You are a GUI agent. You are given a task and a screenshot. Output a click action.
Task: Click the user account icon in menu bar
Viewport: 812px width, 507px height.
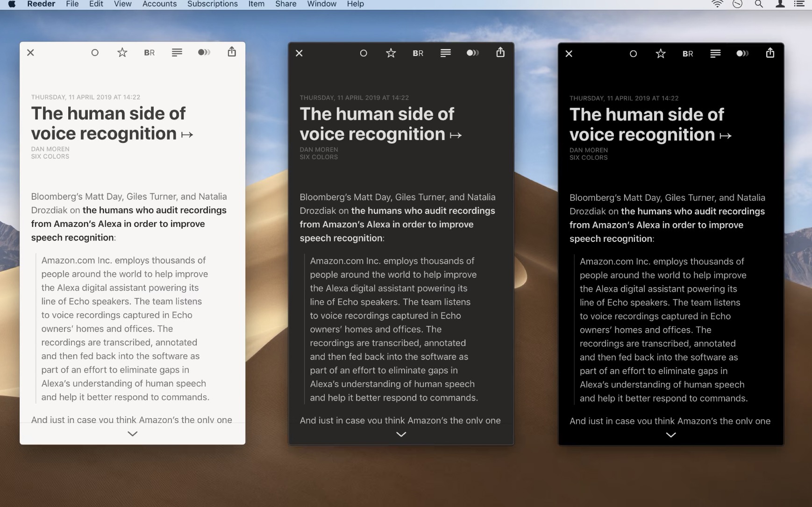(780, 4)
